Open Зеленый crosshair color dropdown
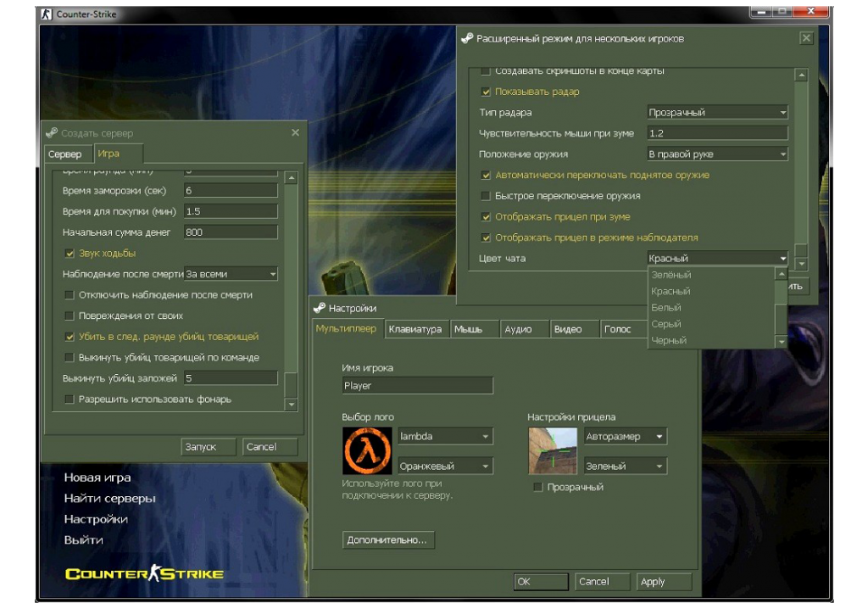The image size is (868, 609). (x=625, y=466)
